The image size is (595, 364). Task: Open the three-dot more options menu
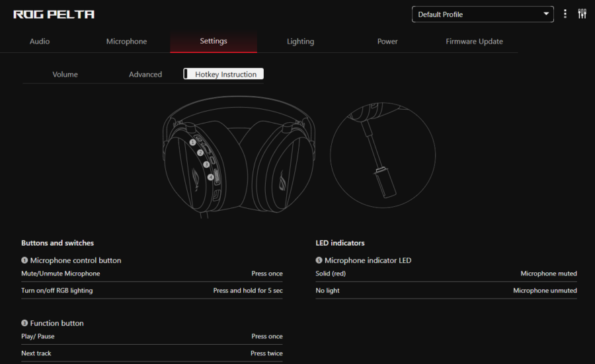tap(565, 14)
